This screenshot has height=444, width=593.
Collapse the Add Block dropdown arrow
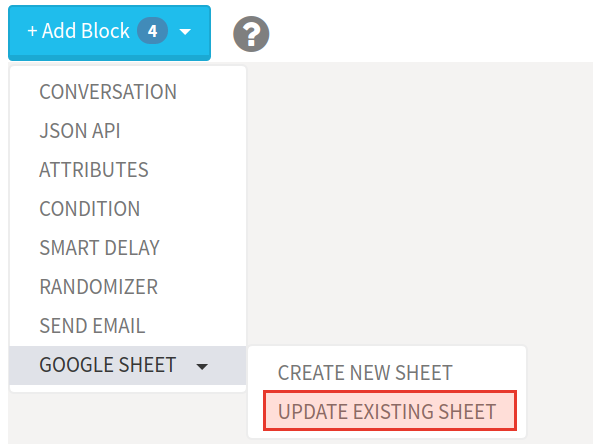pos(185,32)
